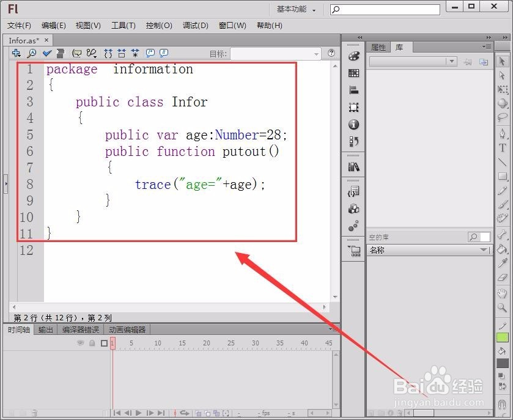
Task: Apply block comment icon
Action: pos(150,53)
